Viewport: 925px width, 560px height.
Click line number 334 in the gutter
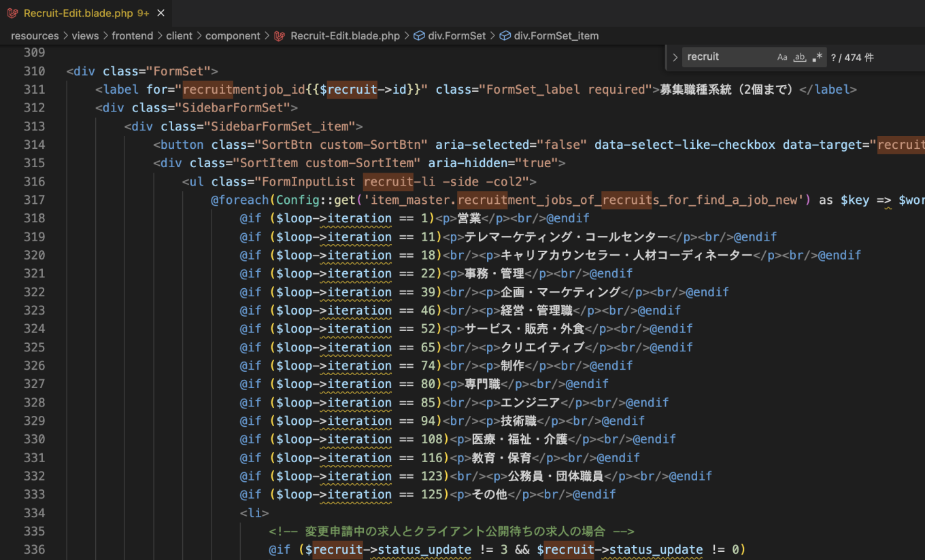pos(34,512)
